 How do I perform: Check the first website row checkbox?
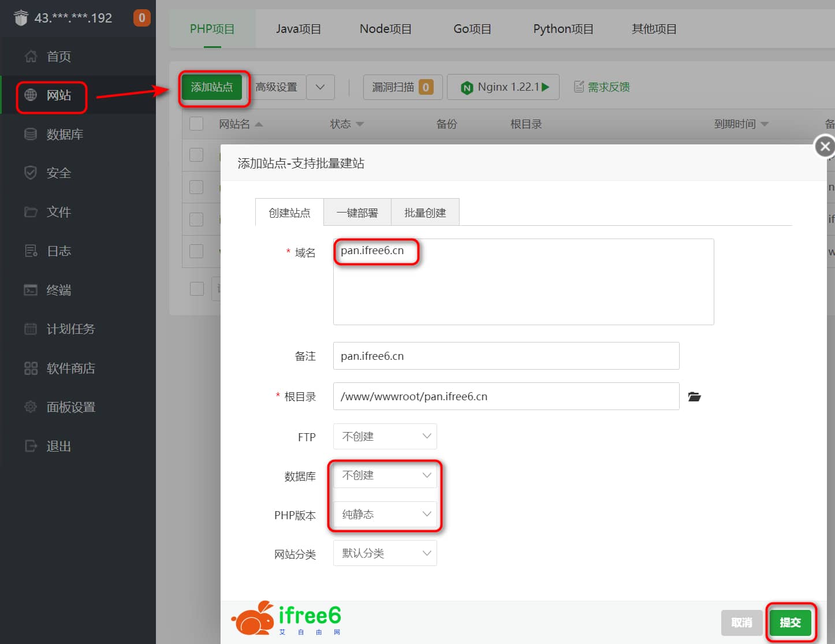pyautogui.click(x=196, y=155)
